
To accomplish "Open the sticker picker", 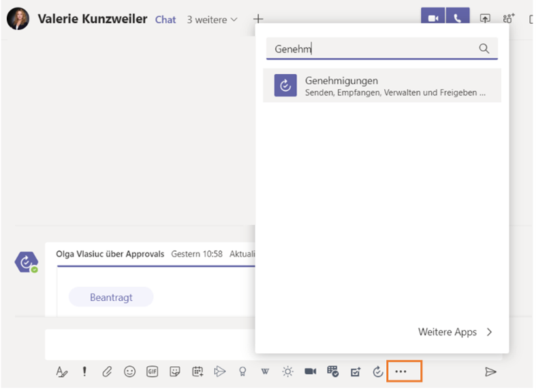I will (x=174, y=371).
